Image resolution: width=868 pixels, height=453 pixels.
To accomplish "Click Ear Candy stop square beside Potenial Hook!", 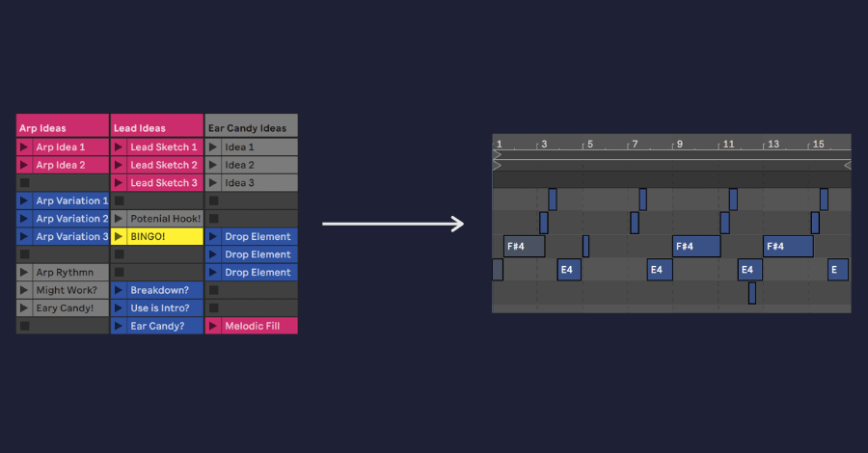I will click(214, 219).
